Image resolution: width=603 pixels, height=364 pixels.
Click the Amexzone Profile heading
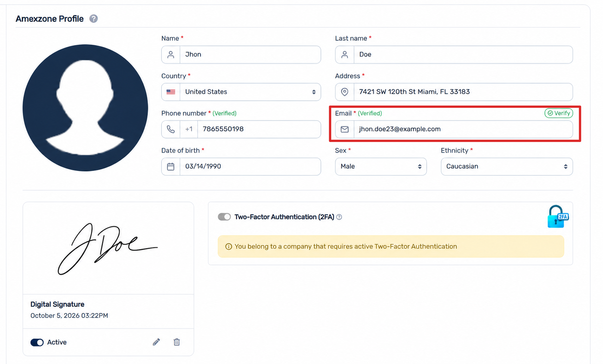(50, 19)
